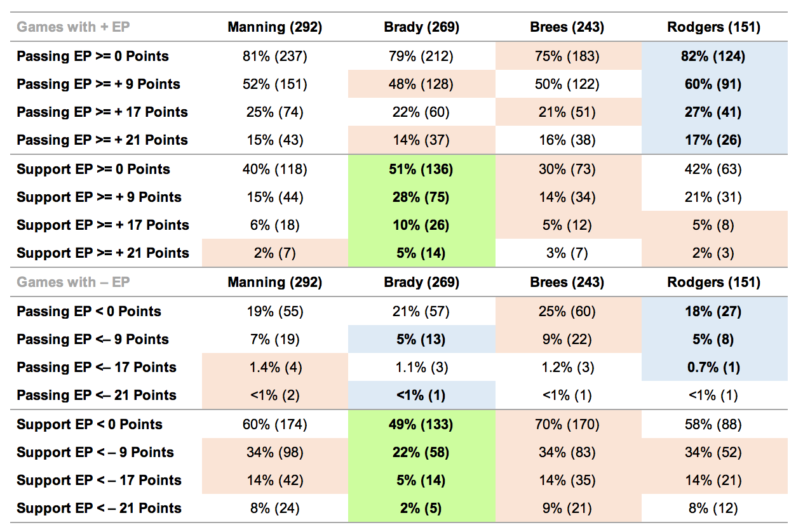The height and width of the screenshot is (532, 803).
Task: Click the "Games with – EP" section header
Action: pos(73,283)
